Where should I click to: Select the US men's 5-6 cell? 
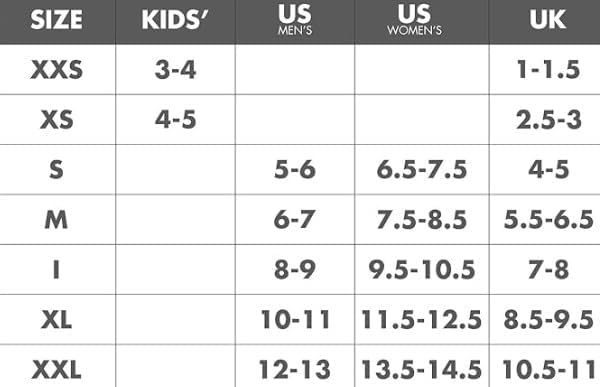295,170
